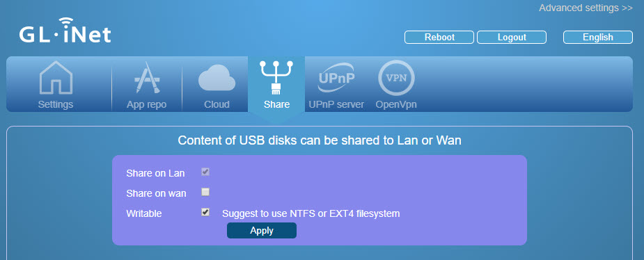644x260 pixels.
Task: Select the Share USB icon
Action: pos(276,78)
